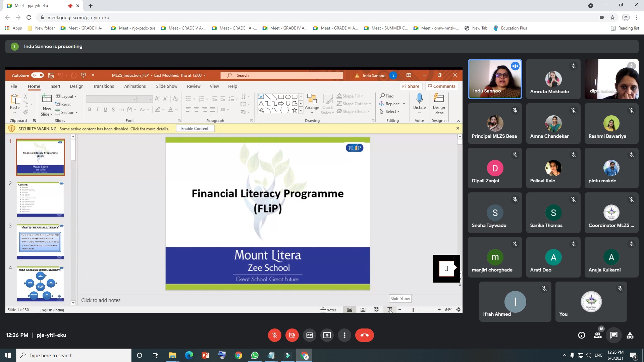This screenshot has height=362, width=644.
Task: Switch to Normal view icon
Action: [x=350, y=310]
